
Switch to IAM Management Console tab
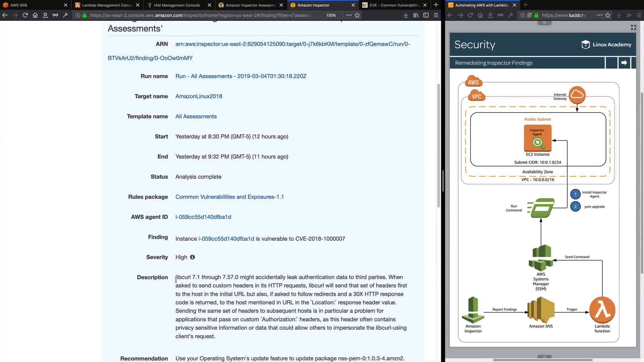(x=177, y=5)
